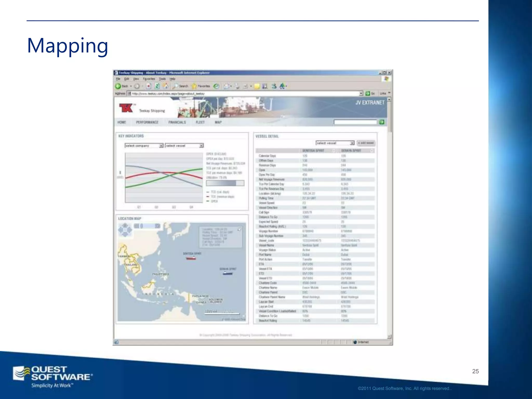Go to the HOME site tab
Image resolution: width=532 pixels, height=399 pixels.
point(122,122)
